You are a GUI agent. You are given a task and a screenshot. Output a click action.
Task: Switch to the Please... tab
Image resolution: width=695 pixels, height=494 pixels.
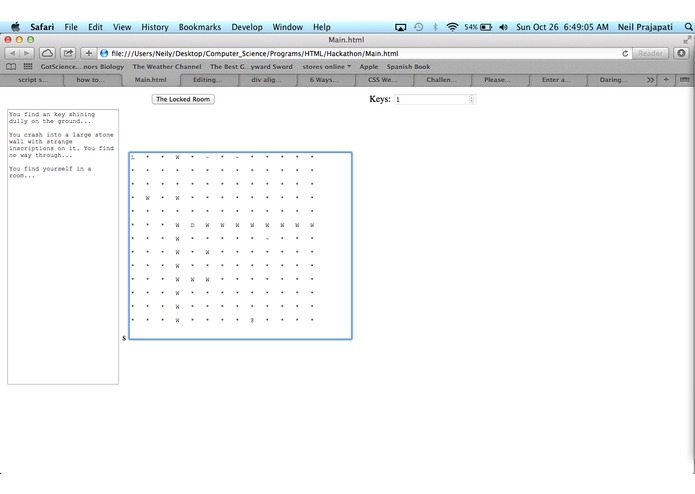(x=497, y=80)
